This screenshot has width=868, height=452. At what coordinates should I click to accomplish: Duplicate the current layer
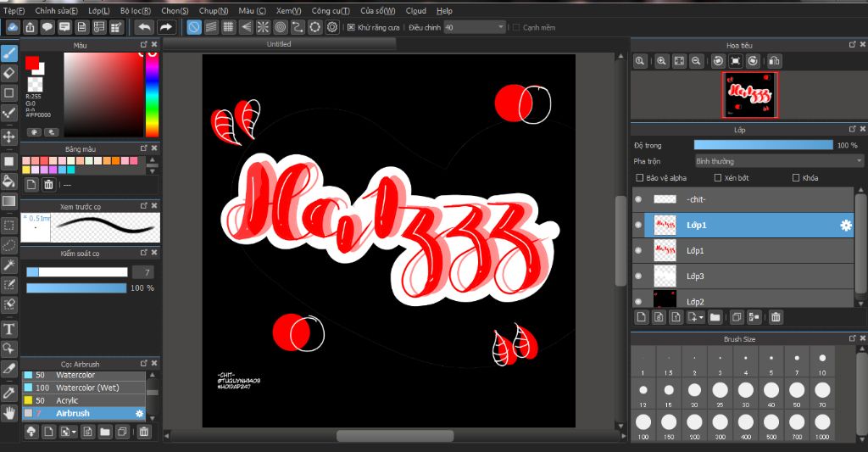[737, 317]
